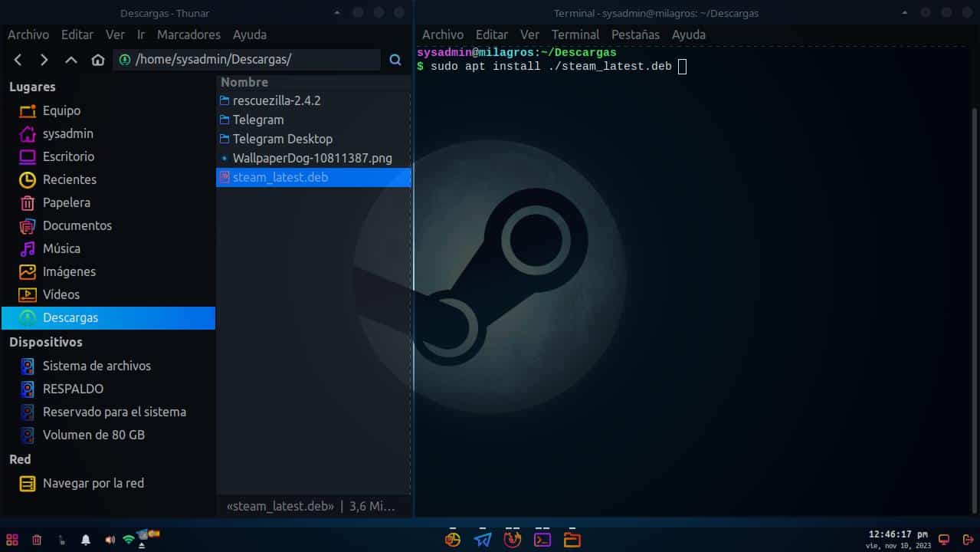
Task: Go to home folder via house icon
Action: coord(97,60)
